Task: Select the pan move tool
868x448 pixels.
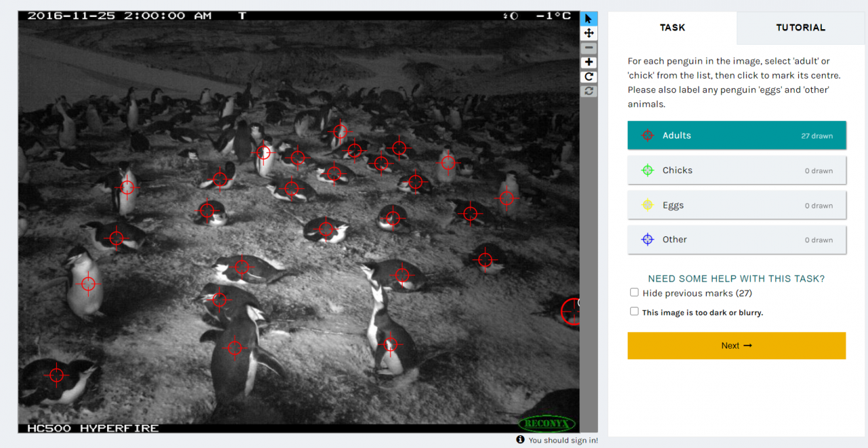Action: tap(589, 33)
